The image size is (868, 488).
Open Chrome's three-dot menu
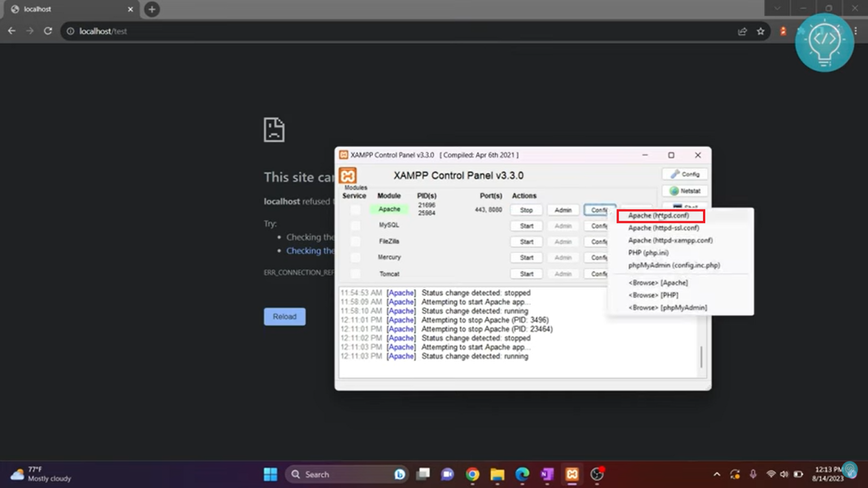click(857, 31)
